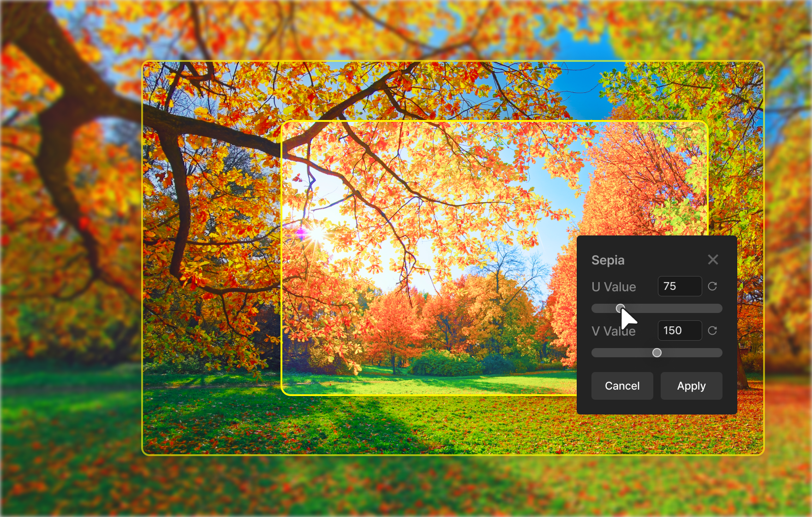Click the U Value slider handle
This screenshot has height=517, width=812.
[x=620, y=308]
